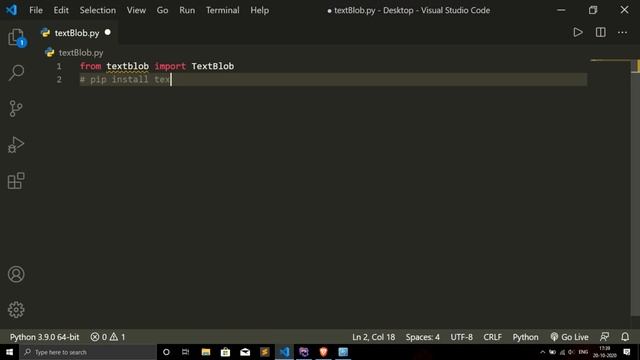Click the feedback icon in status bar

(x=604, y=337)
